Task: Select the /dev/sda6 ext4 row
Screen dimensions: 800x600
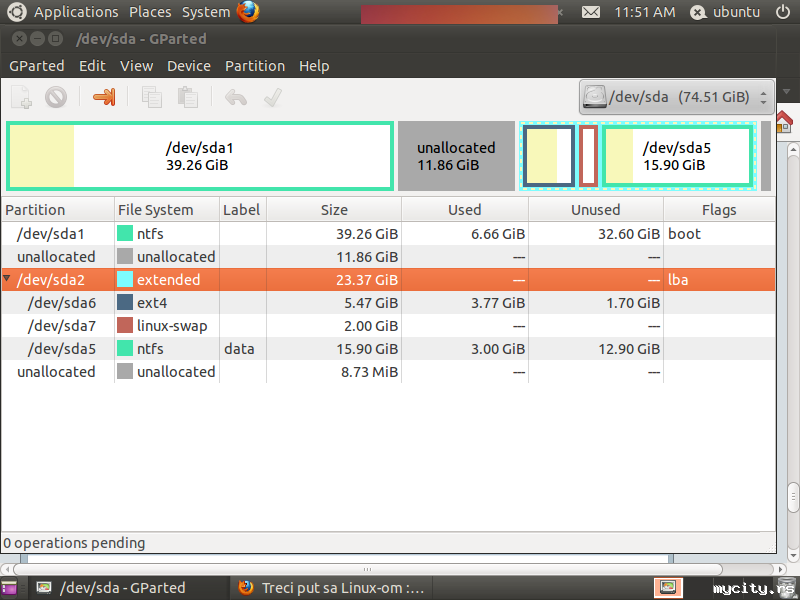Action: pos(388,303)
